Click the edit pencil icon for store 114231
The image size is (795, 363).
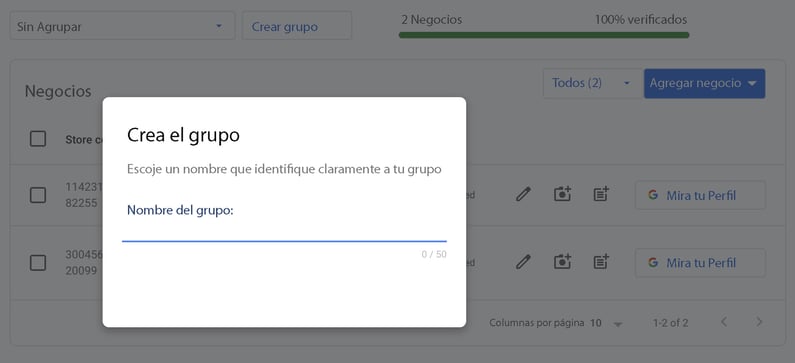(x=523, y=195)
